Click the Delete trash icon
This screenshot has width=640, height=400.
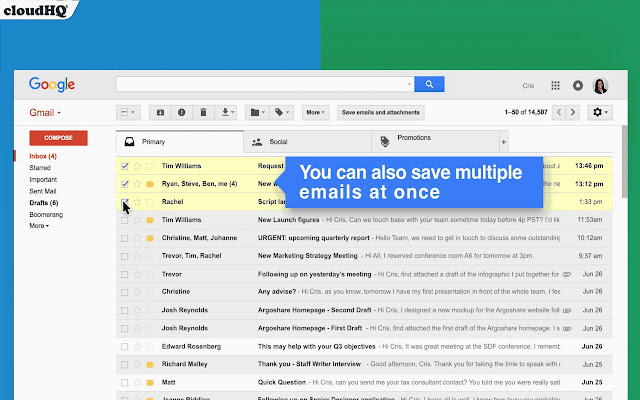[x=203, y=112]
